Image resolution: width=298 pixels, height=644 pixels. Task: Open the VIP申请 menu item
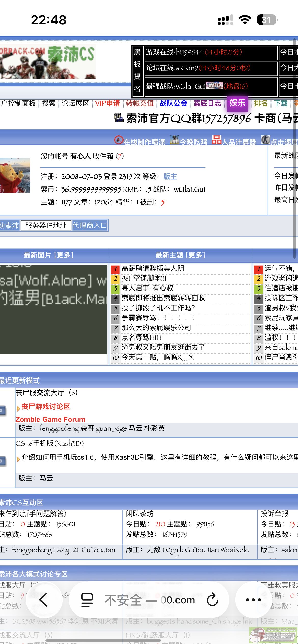click(x=107, y=103)
